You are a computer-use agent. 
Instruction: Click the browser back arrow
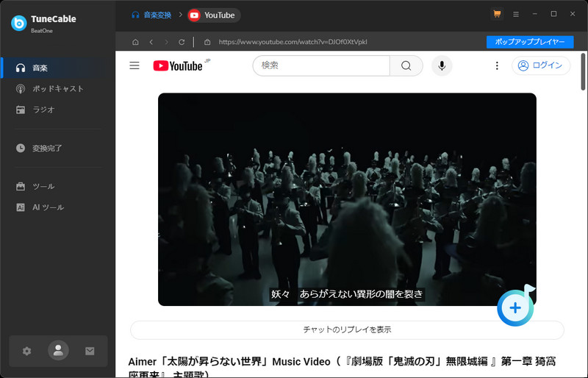pyautogui.click(x=151, y=42)
